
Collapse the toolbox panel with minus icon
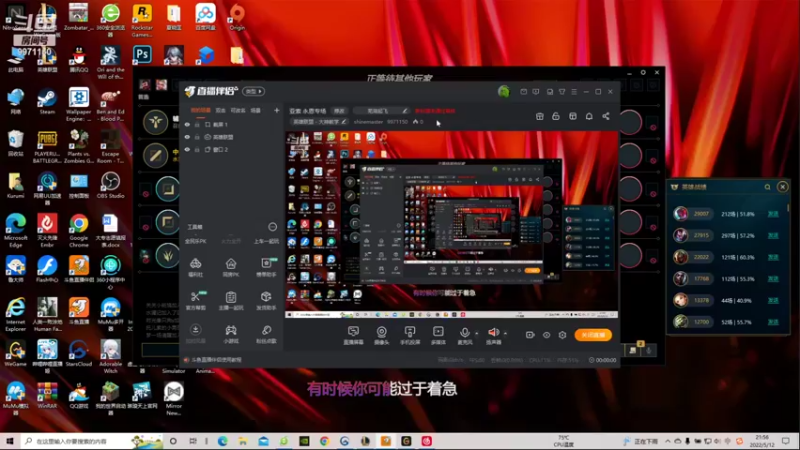pos(272,227)
